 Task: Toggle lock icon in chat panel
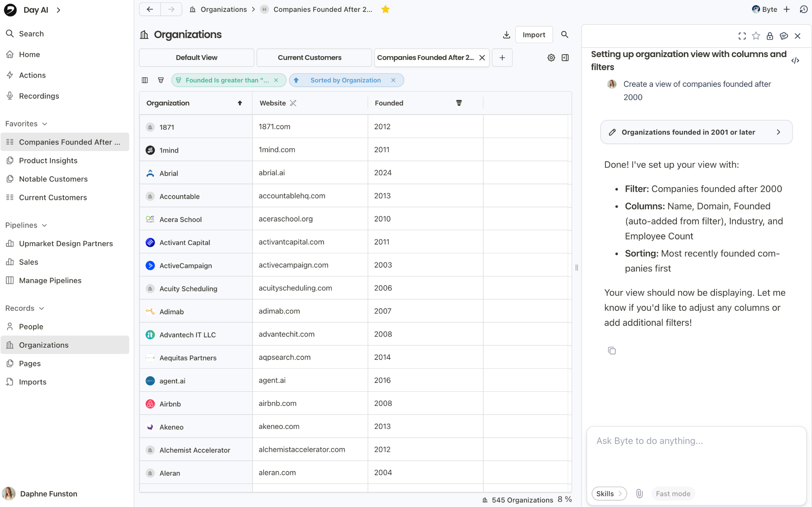(x=770, y=36)
